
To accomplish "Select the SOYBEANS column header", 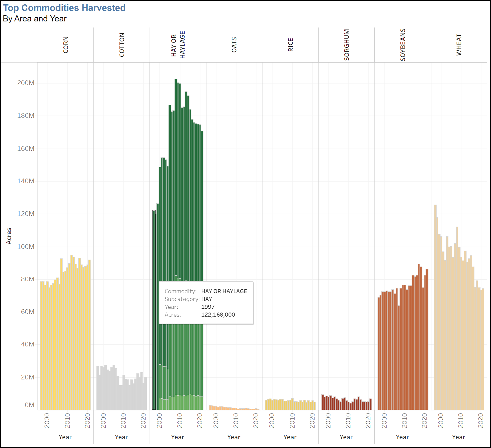I will (x=403, y=45).
